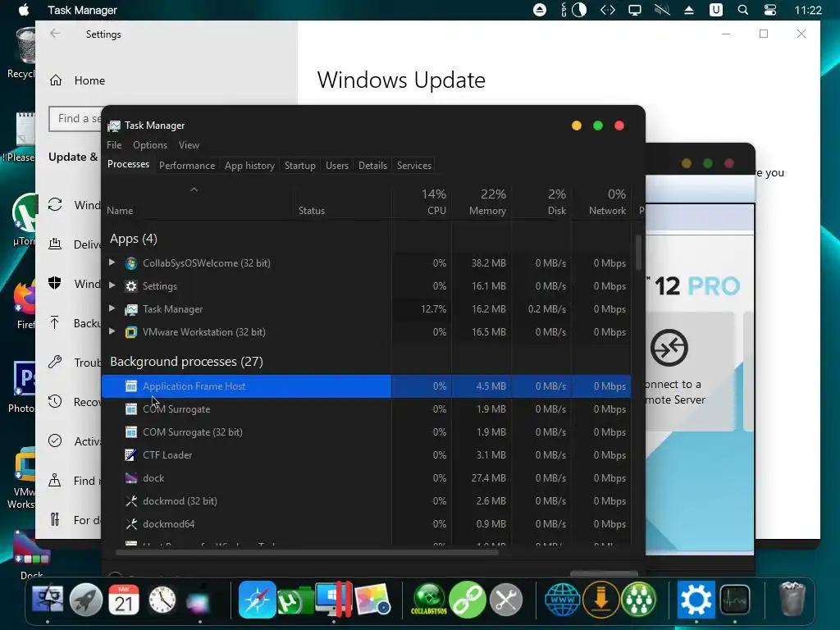Click the white U menu bar icon
The image size is (840, 630).
click(x=715, y=10)
